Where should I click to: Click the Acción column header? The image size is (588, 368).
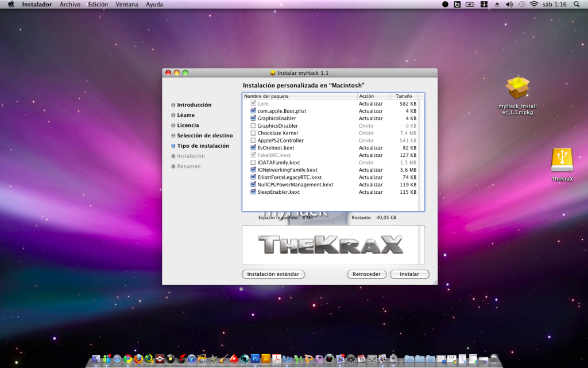[374, 96]
